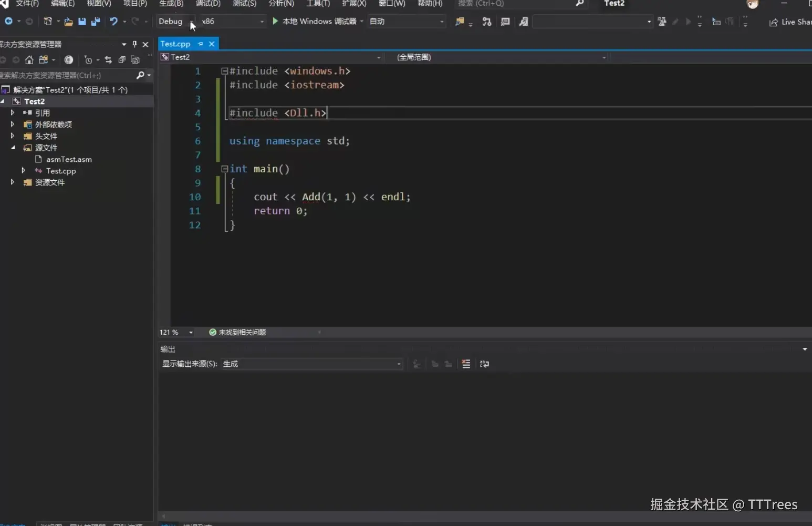Viewport: 812px width, 526px height.
Task: Click the Find in Files toolbar icon
Action: pos(460,22)
